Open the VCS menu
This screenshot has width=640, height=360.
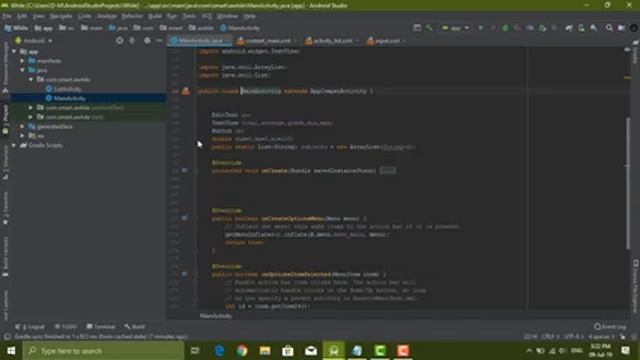[207, 16]
